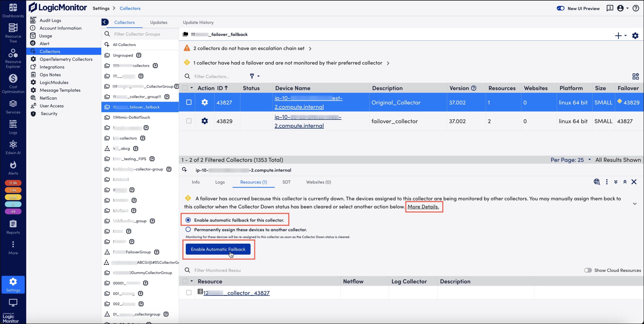Collapse the failover message chevron

[x=635, y=204]
